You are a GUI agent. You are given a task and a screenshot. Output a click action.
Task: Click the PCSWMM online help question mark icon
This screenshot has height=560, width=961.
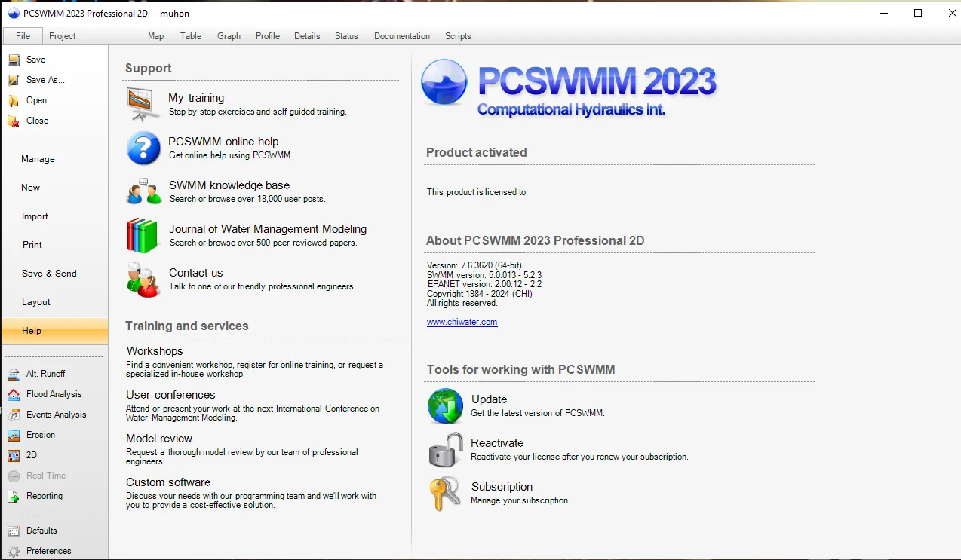(x=143, y=148)
